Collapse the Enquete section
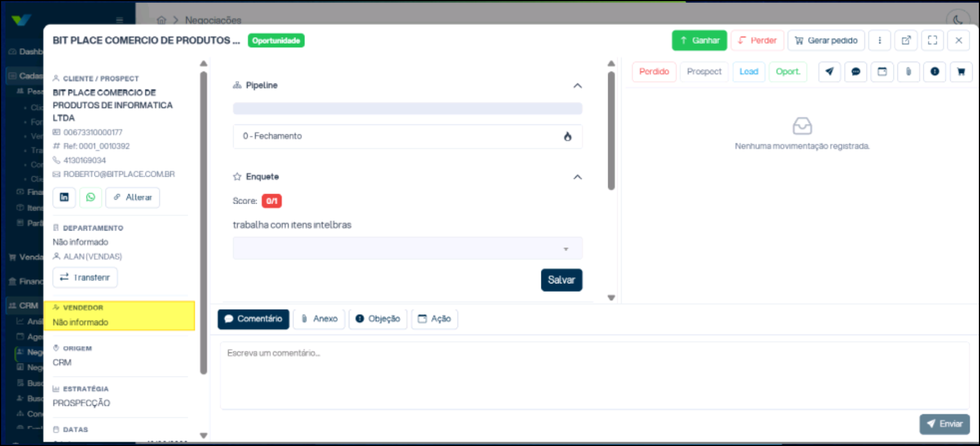 pos(577,177)
